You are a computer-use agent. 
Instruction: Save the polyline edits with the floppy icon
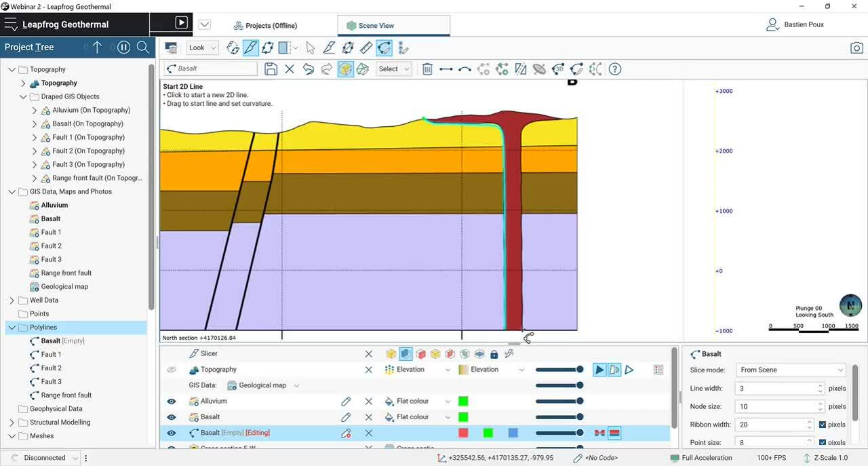(271, 69)
